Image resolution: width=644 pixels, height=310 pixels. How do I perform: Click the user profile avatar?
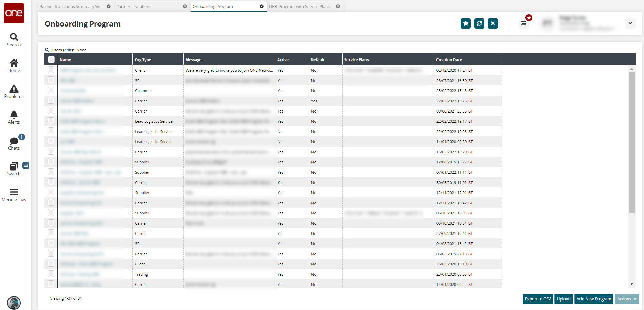[x=547, y=23]
